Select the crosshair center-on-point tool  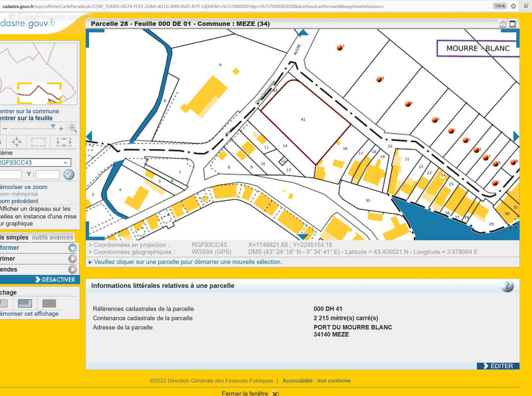point(16,142)
